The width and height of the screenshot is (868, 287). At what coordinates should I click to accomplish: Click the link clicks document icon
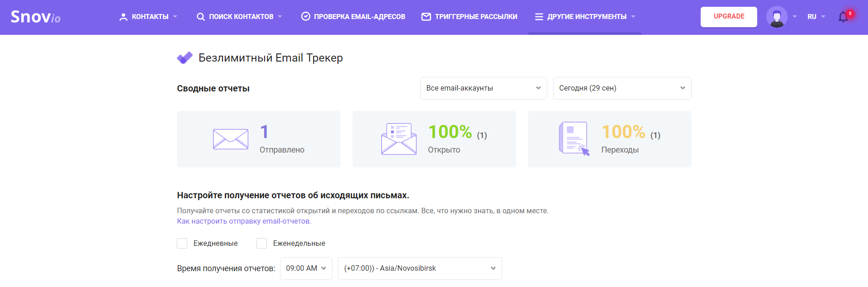[x=574, y=139]
